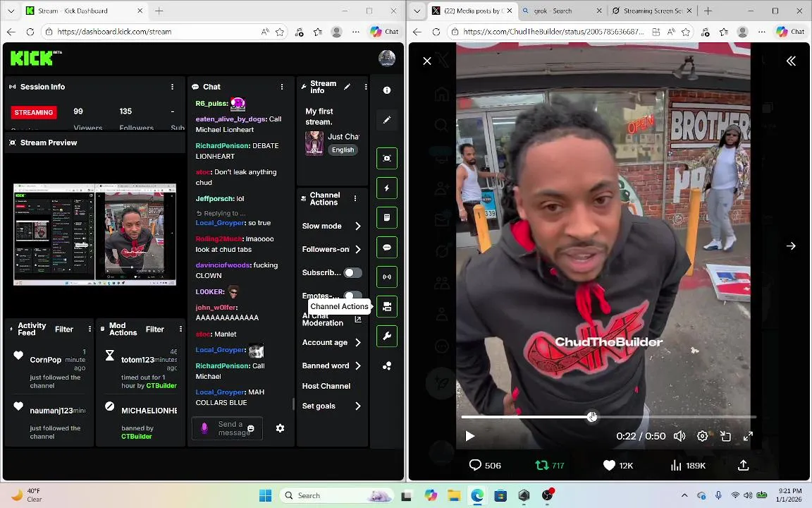Image resolution: width=812 pixels, height=508 pixels.
Task: Open the emoji picker in chat message box
Action: (251, 428)
